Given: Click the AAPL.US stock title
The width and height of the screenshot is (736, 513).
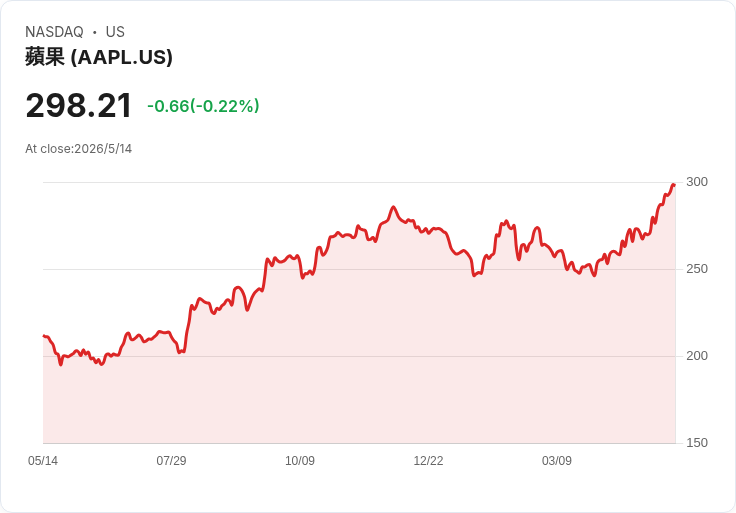Looking at the screenshot, I should click(99, 57).
